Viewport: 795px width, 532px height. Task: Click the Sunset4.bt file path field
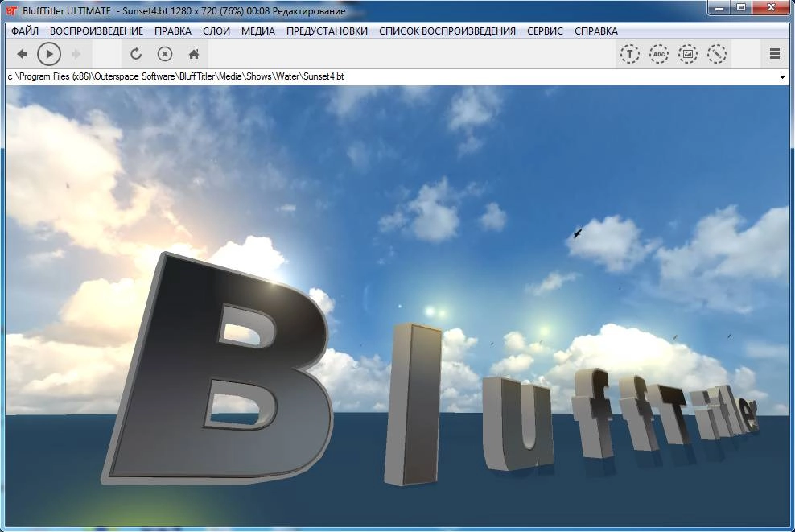390,76
